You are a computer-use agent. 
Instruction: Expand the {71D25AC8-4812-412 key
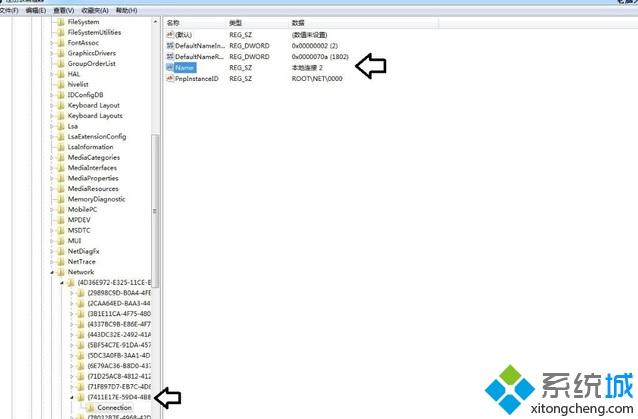(72, 376)
